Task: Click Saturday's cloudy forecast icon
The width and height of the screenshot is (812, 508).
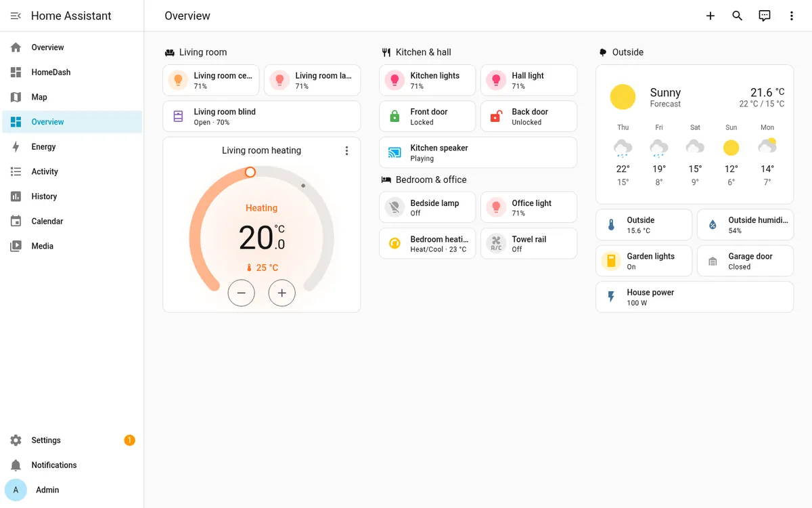Action: tap(695, 147)
